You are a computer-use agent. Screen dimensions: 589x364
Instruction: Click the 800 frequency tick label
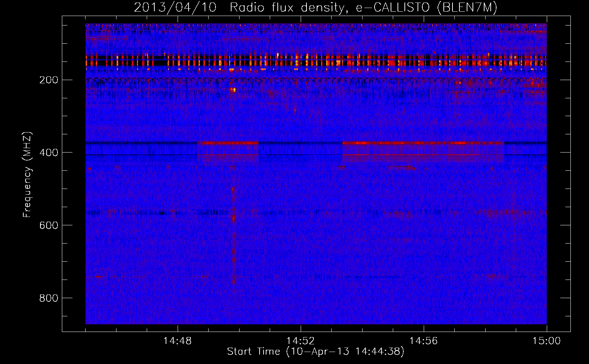[48, 298]
